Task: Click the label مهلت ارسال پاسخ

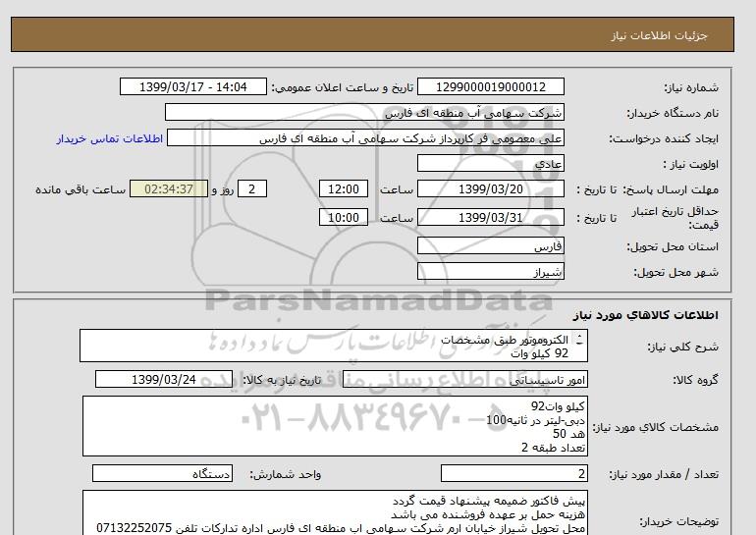Action: [672, 189]
